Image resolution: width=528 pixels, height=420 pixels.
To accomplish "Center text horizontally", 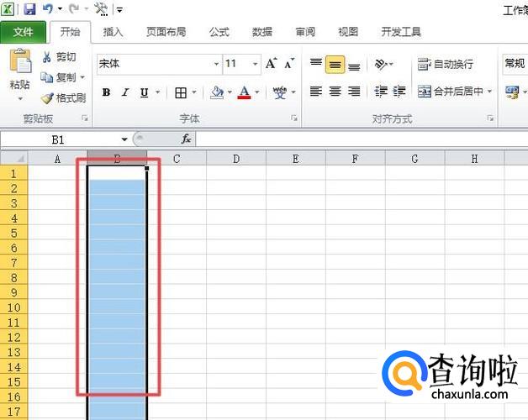I will coord(335,92).
